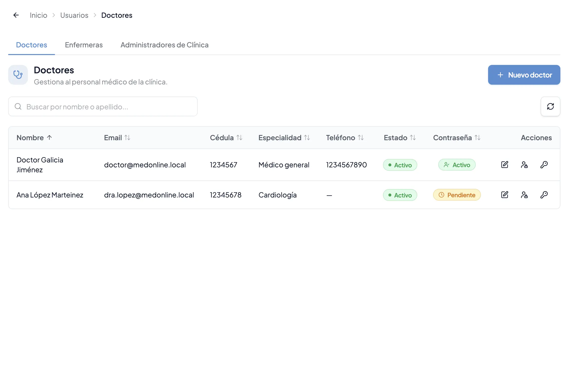Edit Ana López Marteinez's record

[505, 195]
